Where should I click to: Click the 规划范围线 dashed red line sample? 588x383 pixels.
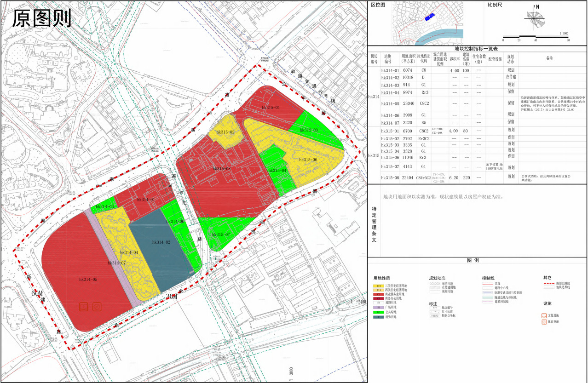point(549,284)
